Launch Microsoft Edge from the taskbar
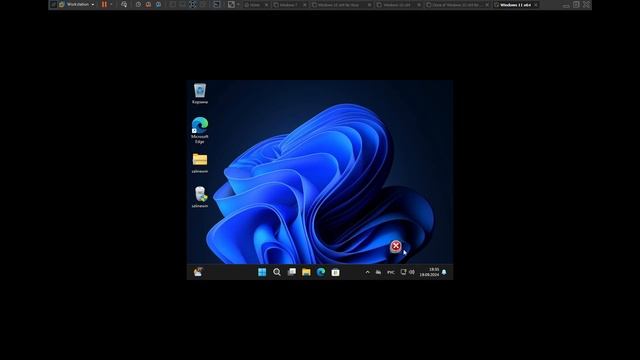The image size is (640, 360). coord(321,272)
